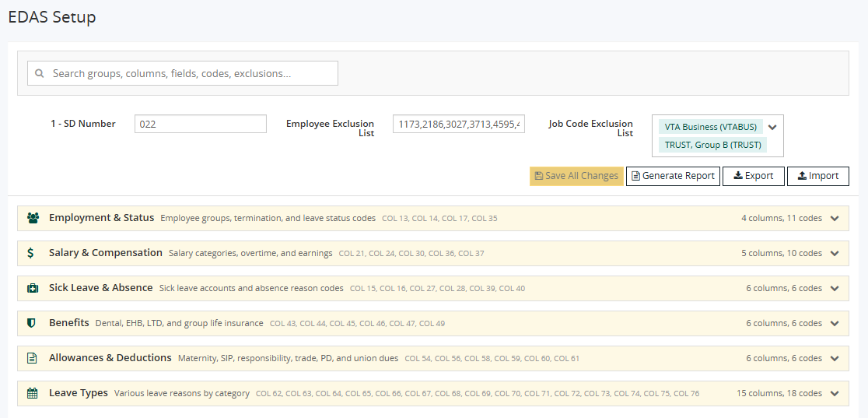Click the Benefits heading
Screen dimensions: 868x418
69,323
